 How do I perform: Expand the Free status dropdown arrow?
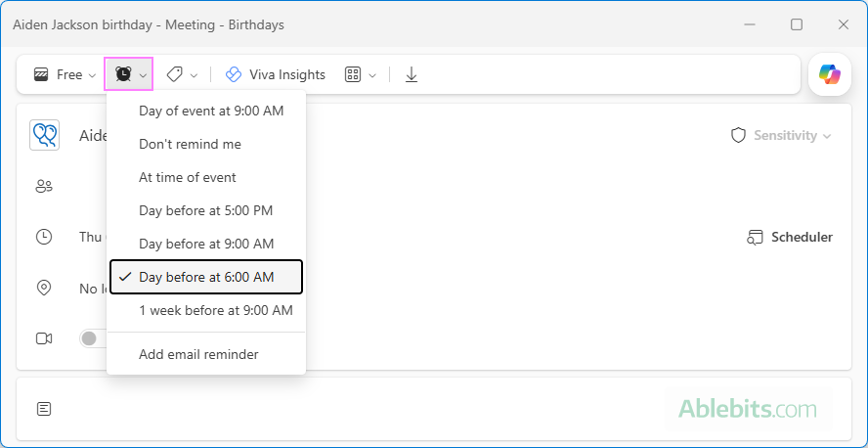(x=92, y=75)
